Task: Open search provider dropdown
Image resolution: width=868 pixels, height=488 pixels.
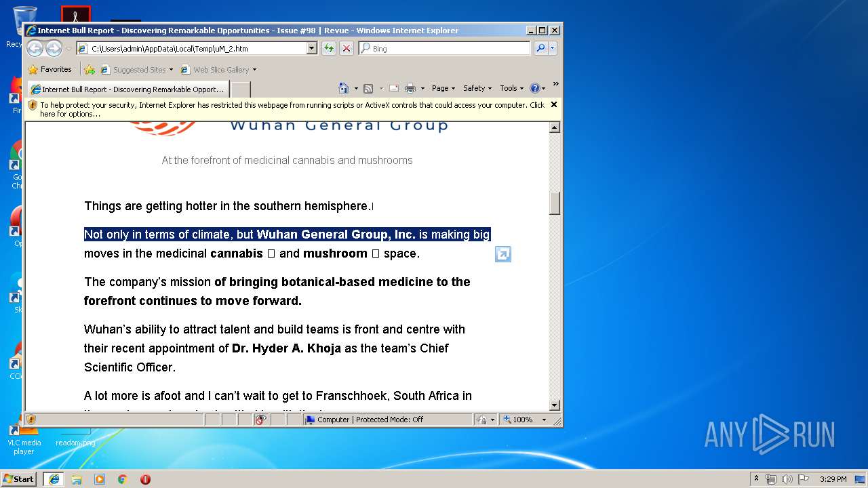Action: pyautogui.click(x=553, y=48)
